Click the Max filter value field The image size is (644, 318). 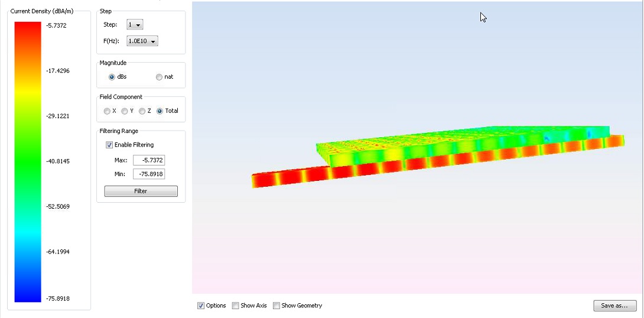coord(149,160)
